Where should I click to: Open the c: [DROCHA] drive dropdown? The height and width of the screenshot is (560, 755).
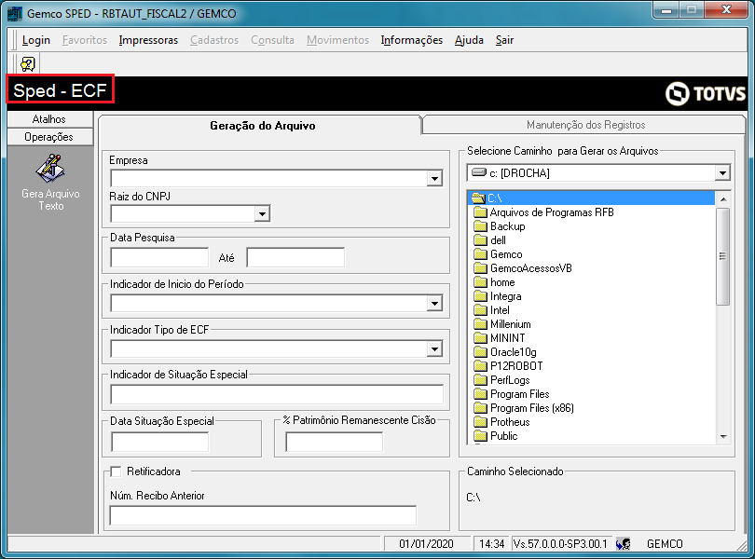click(721, 173)
